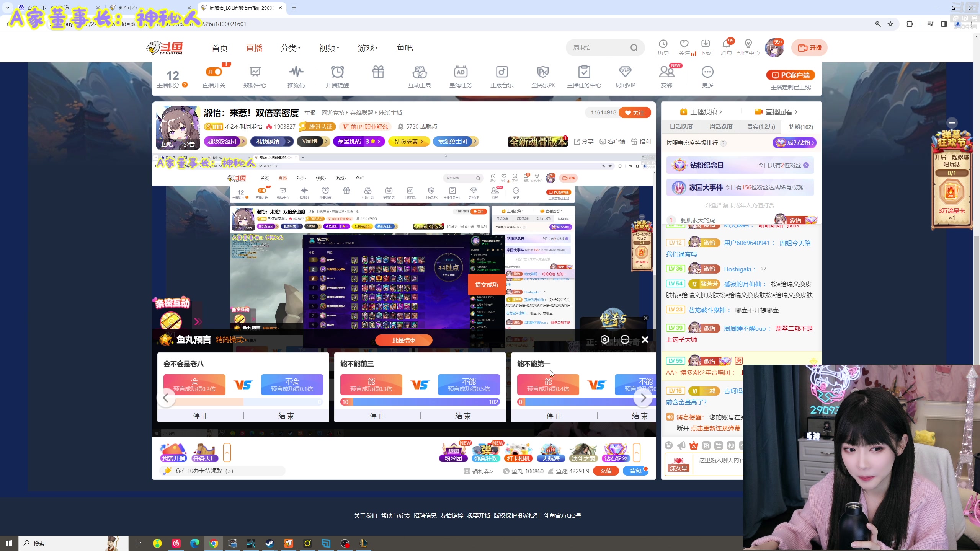The image size is (980, 551).
Task: Open the 游戏 dropdown menu
Action: pyautogui.click(x=368, y=48)
